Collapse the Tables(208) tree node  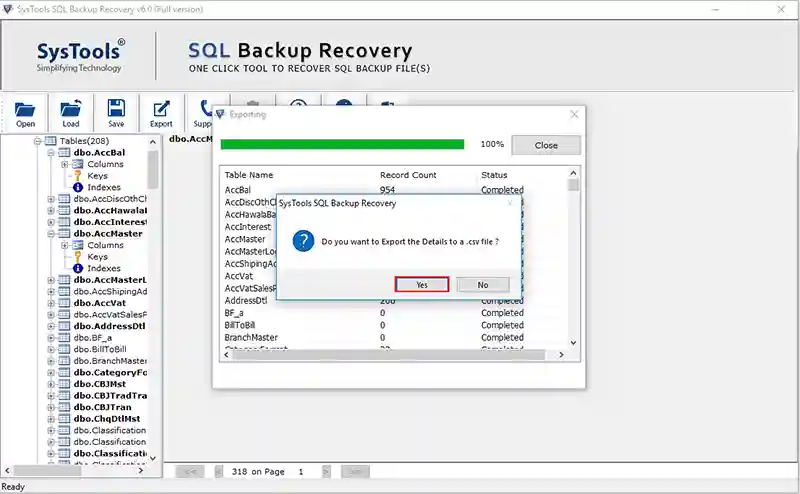tap(37, 141)
